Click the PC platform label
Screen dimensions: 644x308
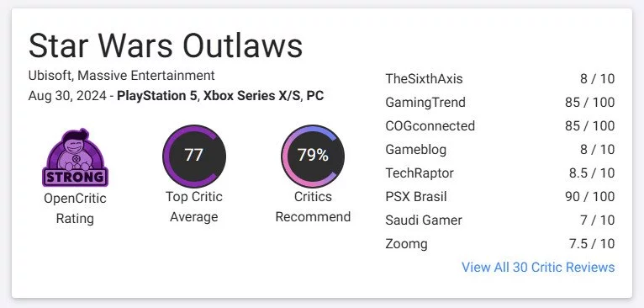coord(315,96)
